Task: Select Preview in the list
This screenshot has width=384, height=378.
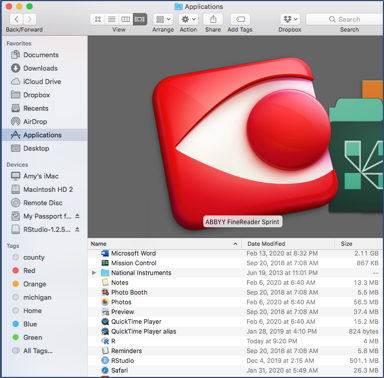Action: pyautogui.click(x=236, y=312)
